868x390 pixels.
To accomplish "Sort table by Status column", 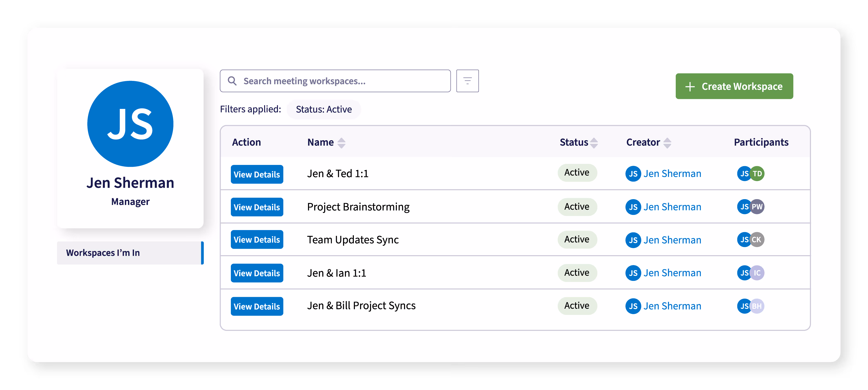I will 594,143.
